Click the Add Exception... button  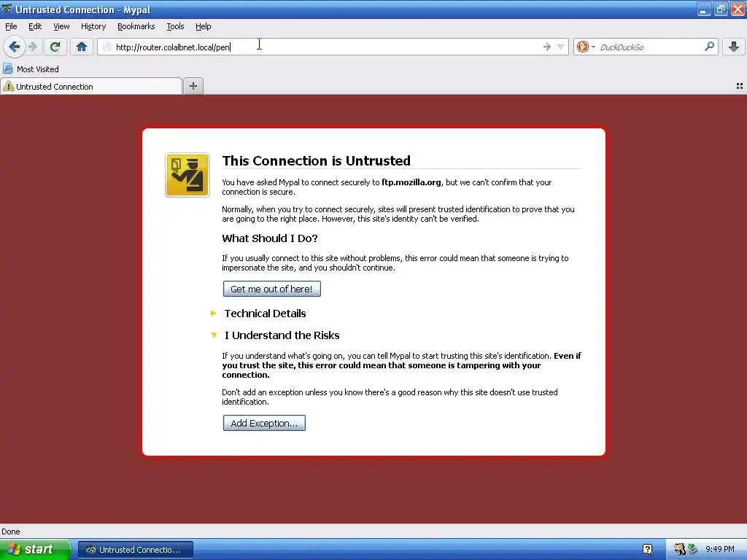point(264,423)
